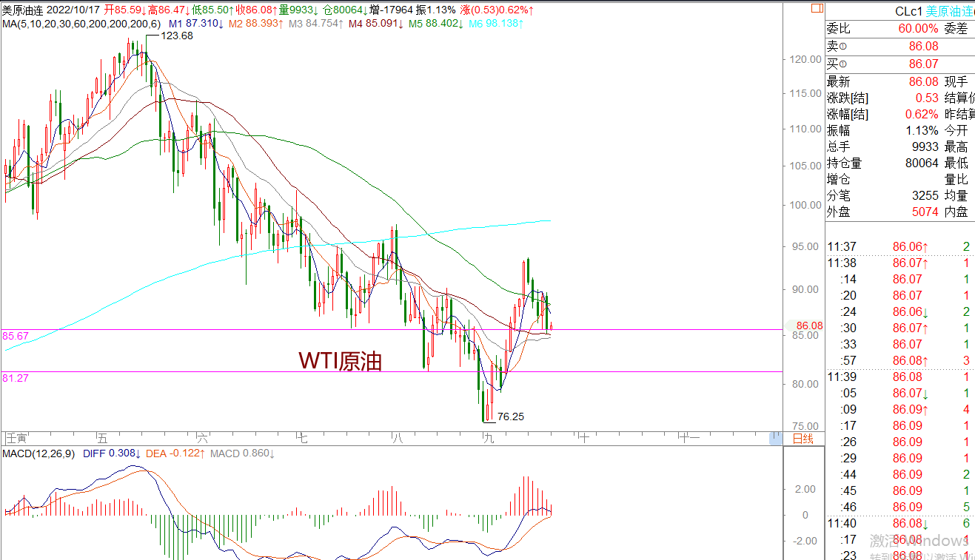Click the 五 month marker on timeline
Image resolution: width=975 pixels, height=560 pixels.
coord(102,439)
